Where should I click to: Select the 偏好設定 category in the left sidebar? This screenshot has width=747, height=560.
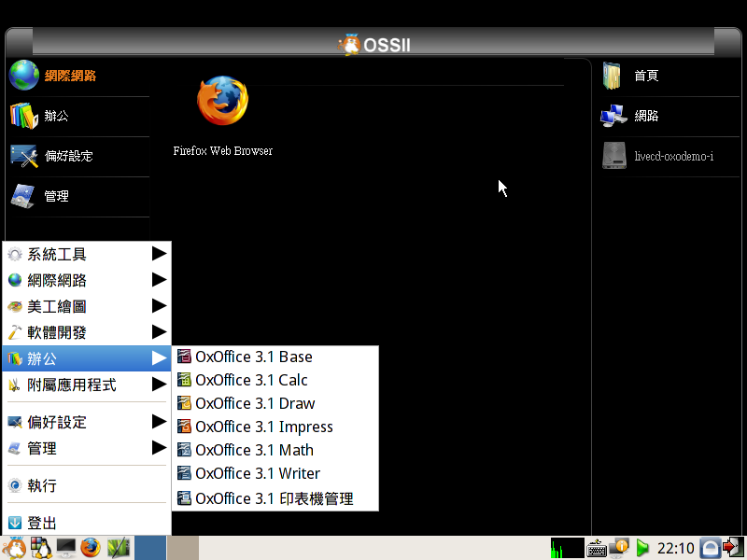pos(68,156)
